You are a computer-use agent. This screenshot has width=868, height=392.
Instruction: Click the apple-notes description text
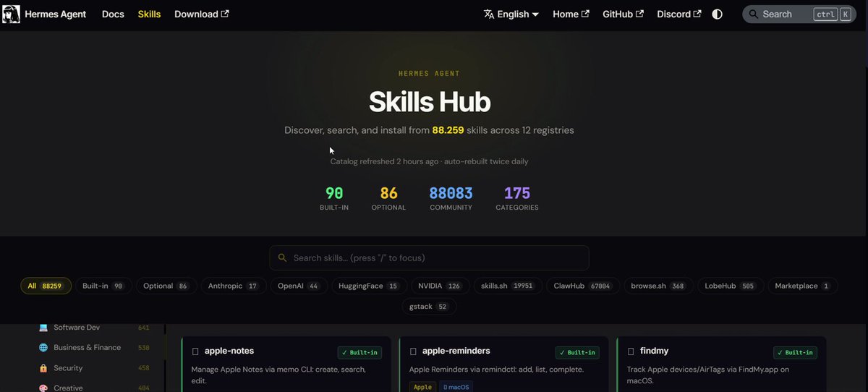pos(278,375)
